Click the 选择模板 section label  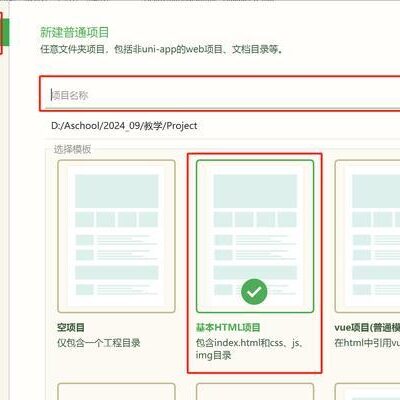tap(72, 149)
